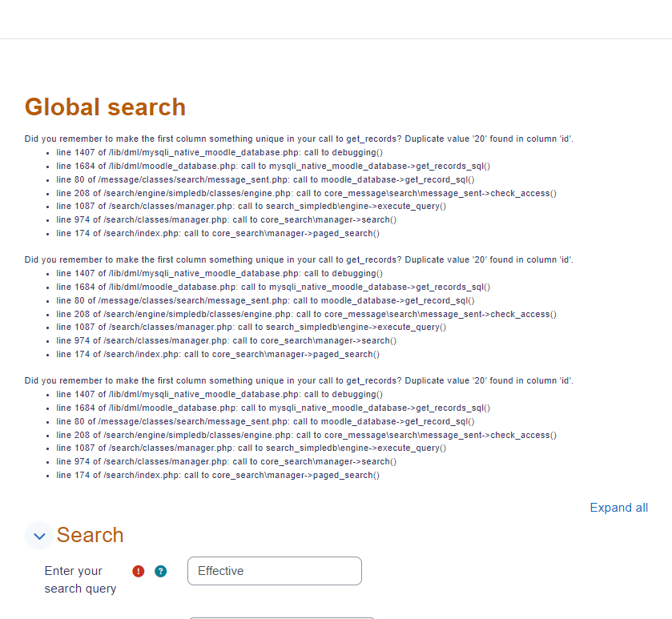This screenshot has width=672, height=619.
Task: Click line 974 manager->search() entry in third block
Action: click(x=227, y=461)
